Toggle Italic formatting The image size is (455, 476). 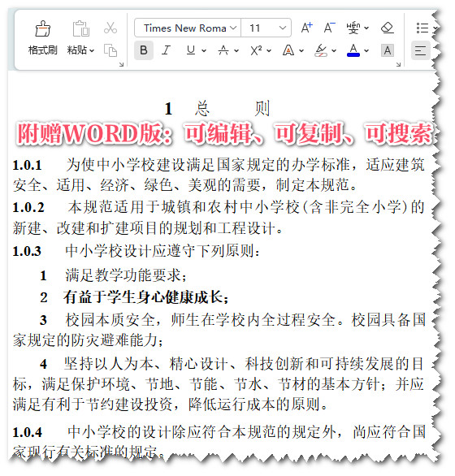point(166,50)
